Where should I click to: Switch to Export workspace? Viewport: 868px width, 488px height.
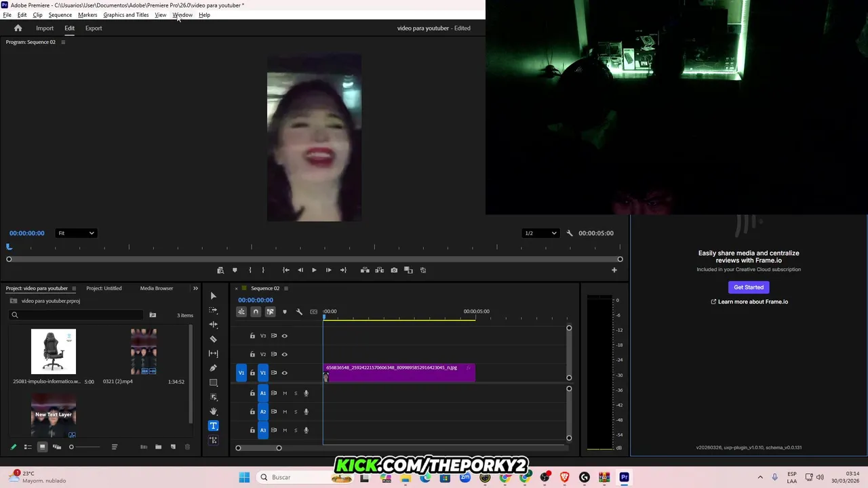[x=94, y=28]
